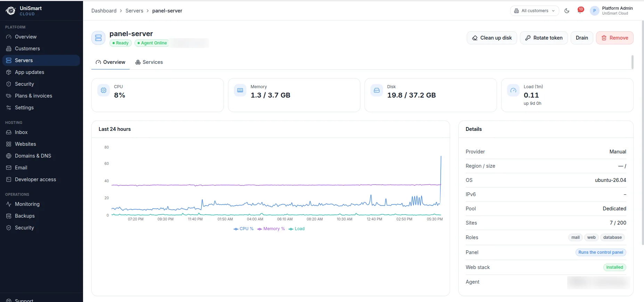Toggle CPU % series in chart legend
This screenshot has height=302, width=644.
click(x=244, y=229)
